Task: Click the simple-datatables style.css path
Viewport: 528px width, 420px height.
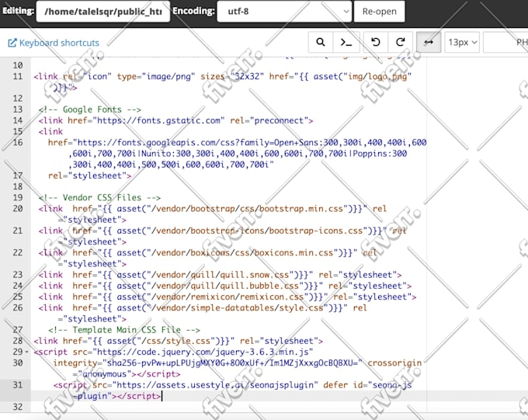Action: [238, 308]
